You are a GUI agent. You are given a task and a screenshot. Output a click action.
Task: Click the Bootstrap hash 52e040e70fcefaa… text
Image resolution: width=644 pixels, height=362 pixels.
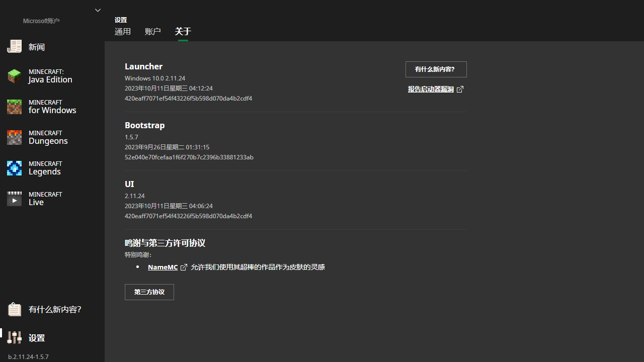coord(189,157)
